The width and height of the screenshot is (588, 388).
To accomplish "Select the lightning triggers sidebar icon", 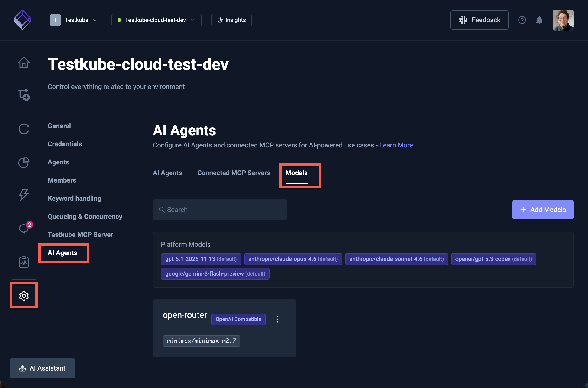I will 24,195.
